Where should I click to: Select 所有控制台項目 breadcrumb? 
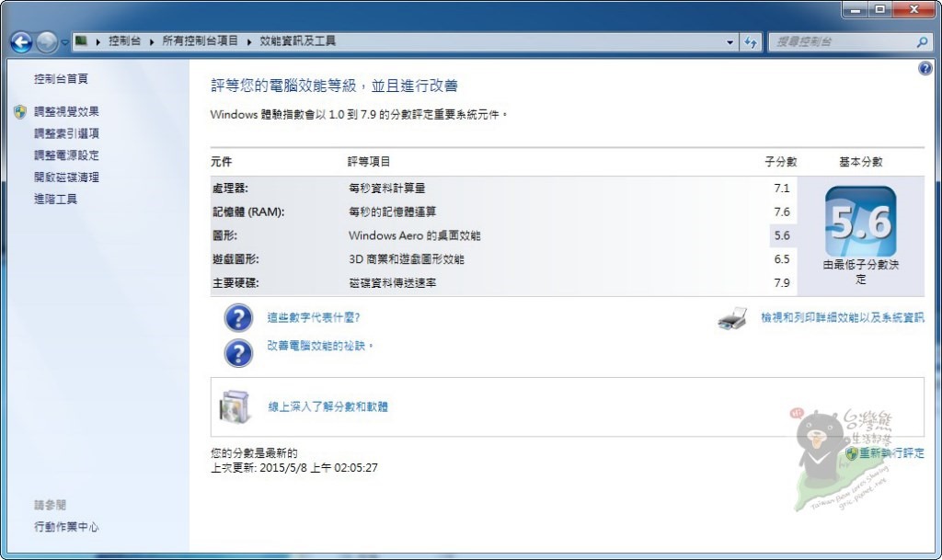(200, 40)
